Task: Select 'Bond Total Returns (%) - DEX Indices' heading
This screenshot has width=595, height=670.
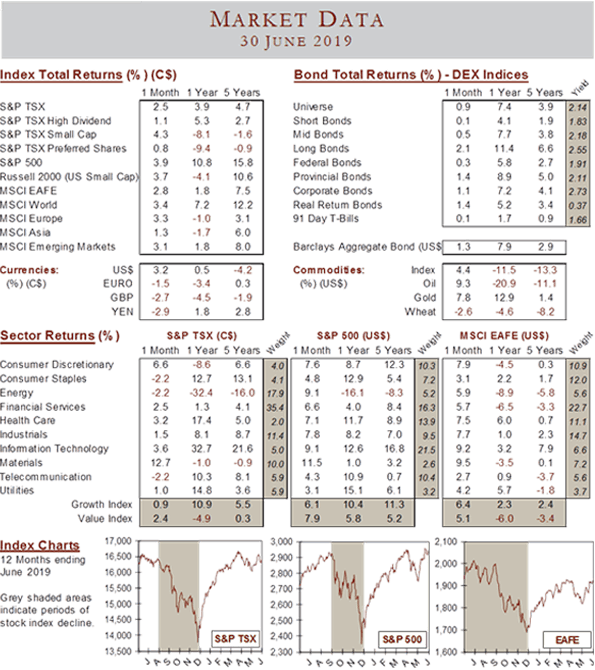Action: pyautogui.click(x=411, y=75)
